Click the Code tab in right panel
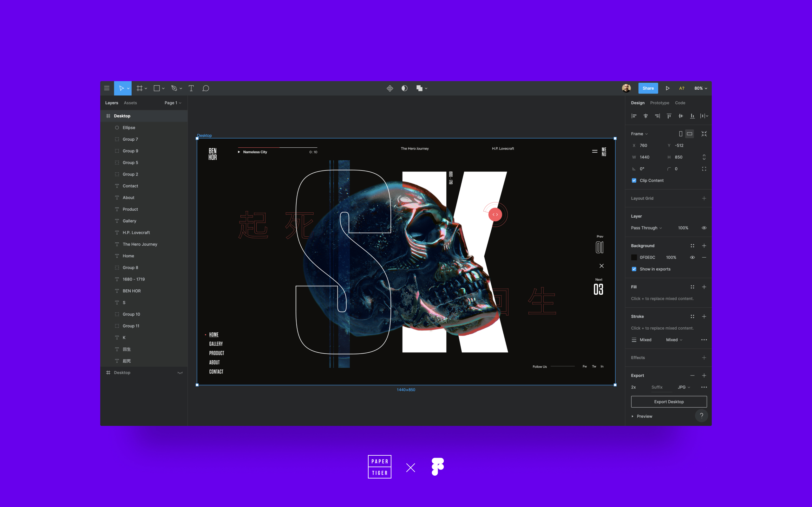 (x=680, y=102)
